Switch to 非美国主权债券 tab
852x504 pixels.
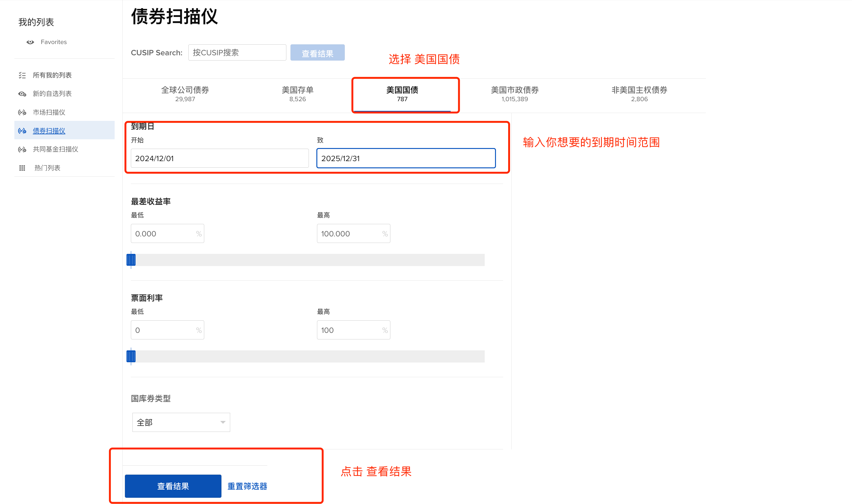point(639,94)
